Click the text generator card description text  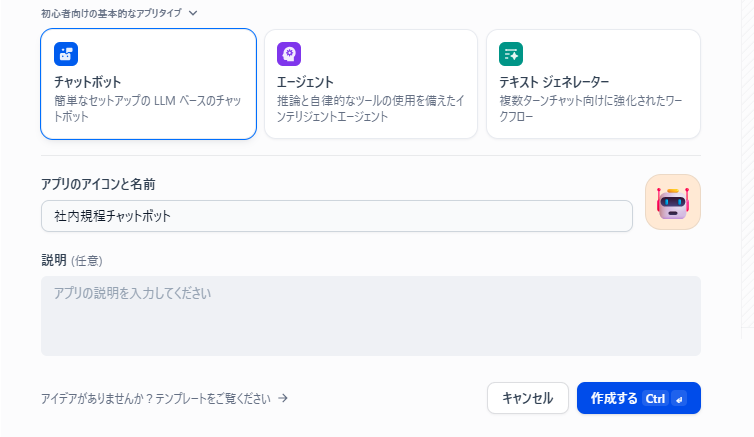pyautogui.click(x=590, y=108)
